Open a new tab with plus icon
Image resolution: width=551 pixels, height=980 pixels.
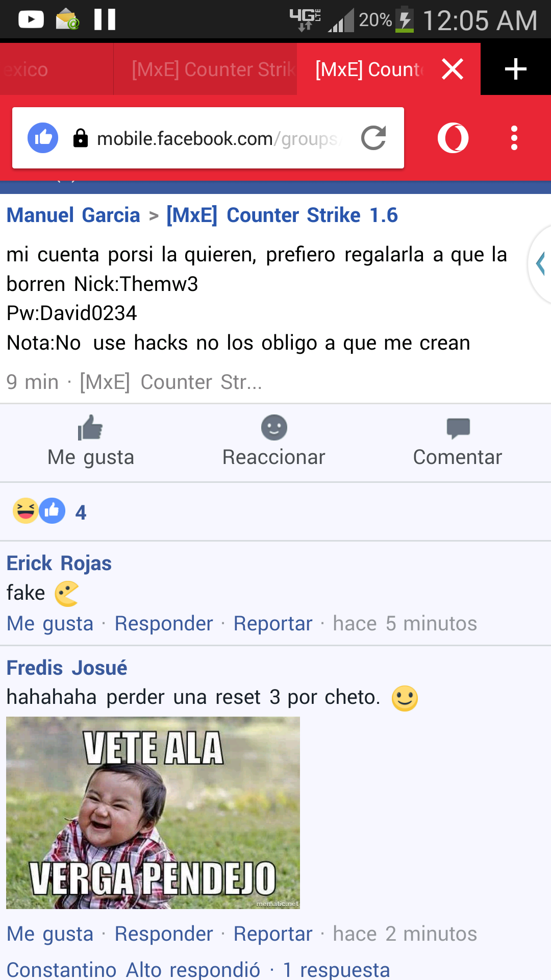516,69
